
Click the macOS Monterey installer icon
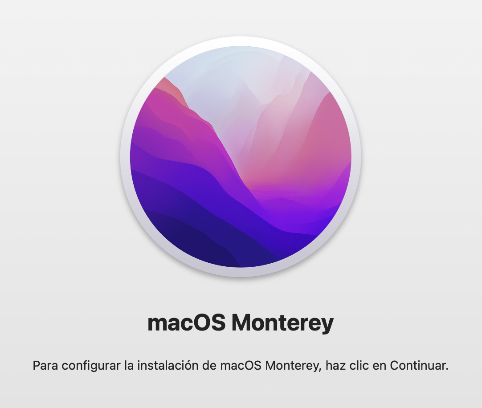(x=240, y=157)
